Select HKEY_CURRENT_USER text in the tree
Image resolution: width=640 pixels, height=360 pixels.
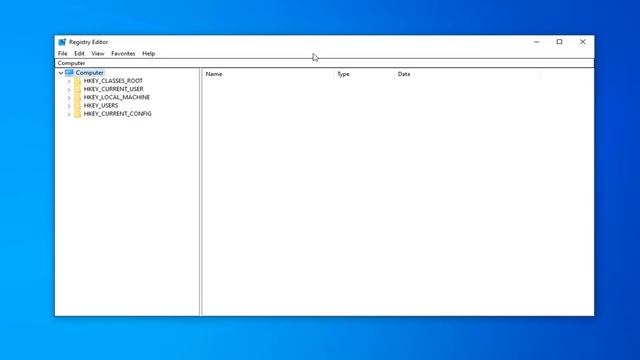113,89
